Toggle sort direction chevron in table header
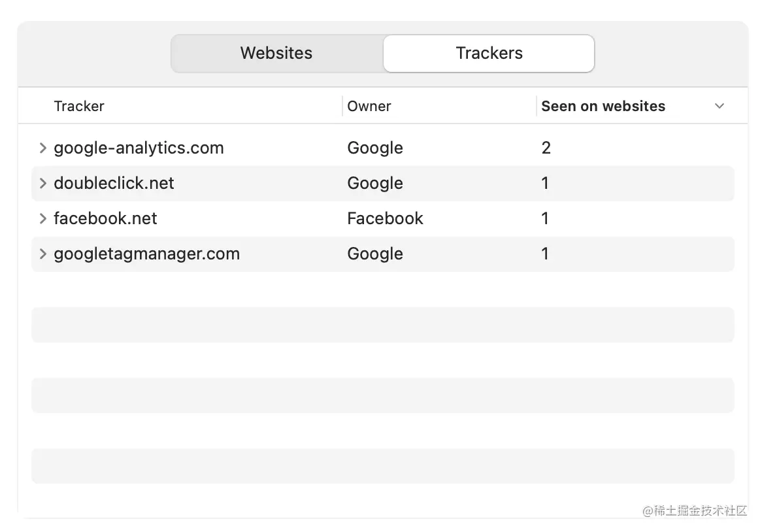The image size is (762, 532). coord(720,106)
